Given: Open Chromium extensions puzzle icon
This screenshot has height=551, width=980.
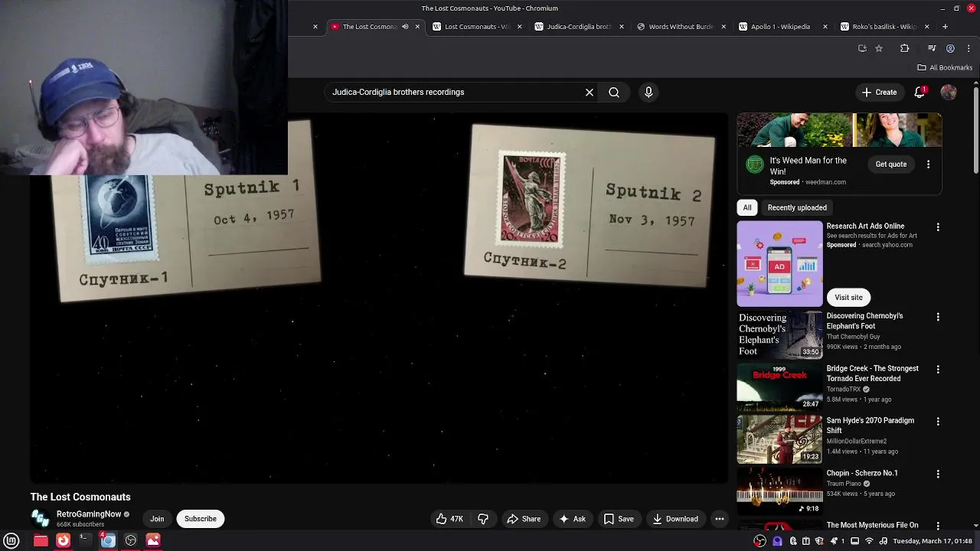Looking at the screenshot, I should tap(904, 48).
